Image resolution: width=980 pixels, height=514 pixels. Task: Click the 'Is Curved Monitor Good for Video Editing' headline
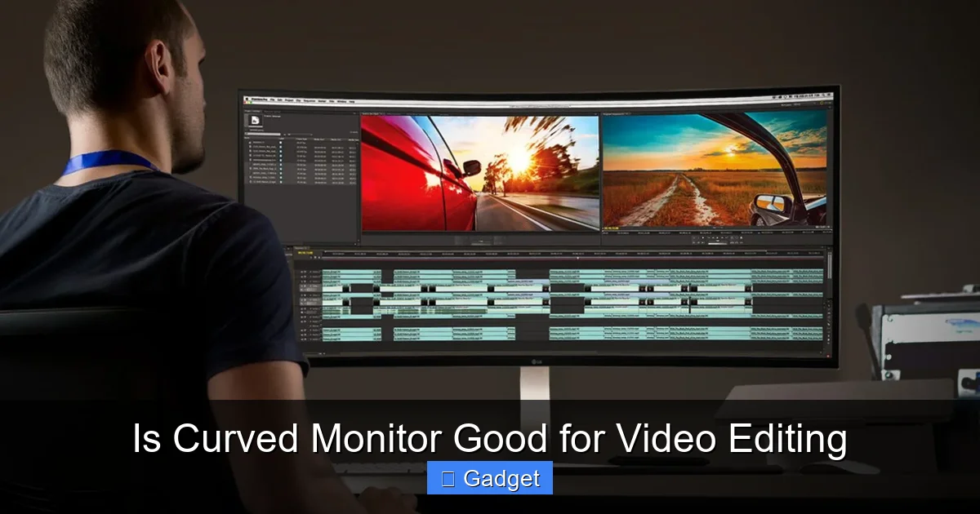pyautogui.click(x=490, y=439)
